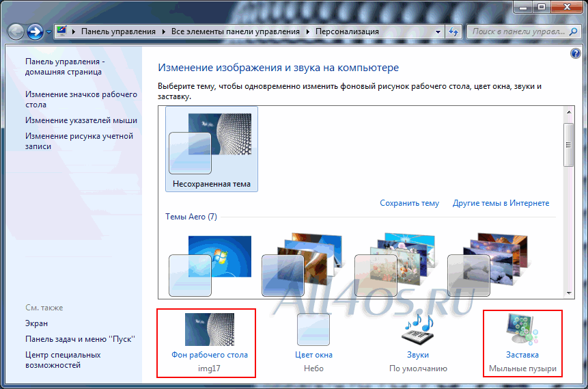The width and height of the screenshot is (588, 389).
Task: Open 'Центр специальных возможностей' link
Action: 63,360
